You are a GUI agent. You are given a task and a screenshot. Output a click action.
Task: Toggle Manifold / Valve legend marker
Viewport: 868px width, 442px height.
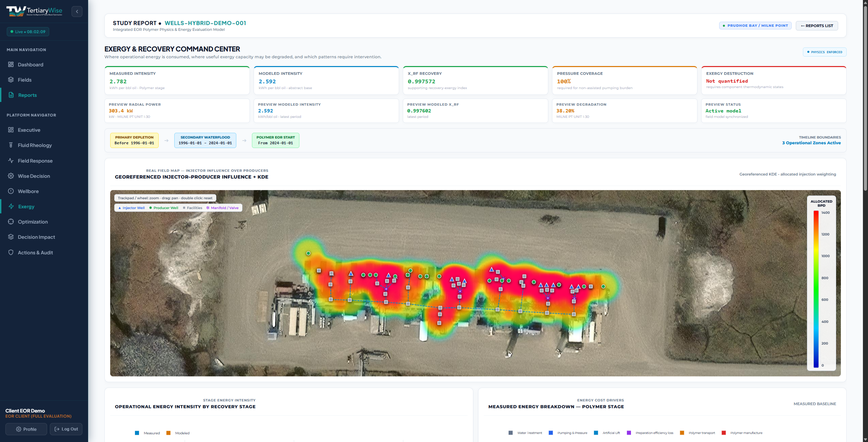coord(208,208)
